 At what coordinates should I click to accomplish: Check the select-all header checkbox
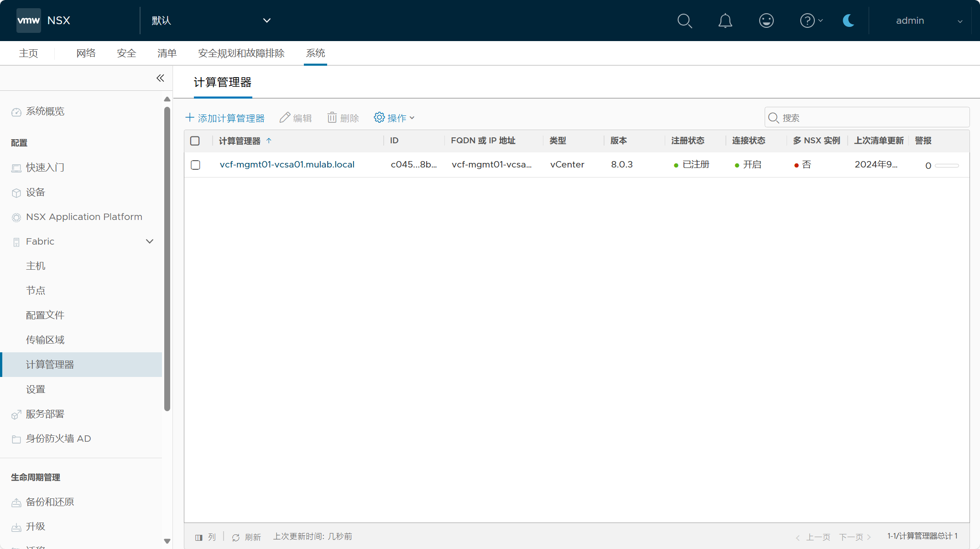[195, 141]
